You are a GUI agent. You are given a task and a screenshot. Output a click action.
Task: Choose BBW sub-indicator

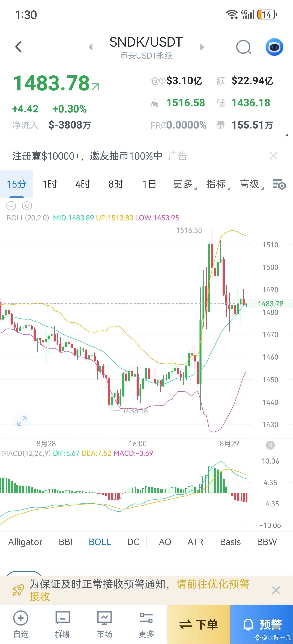tap(267, 542)
